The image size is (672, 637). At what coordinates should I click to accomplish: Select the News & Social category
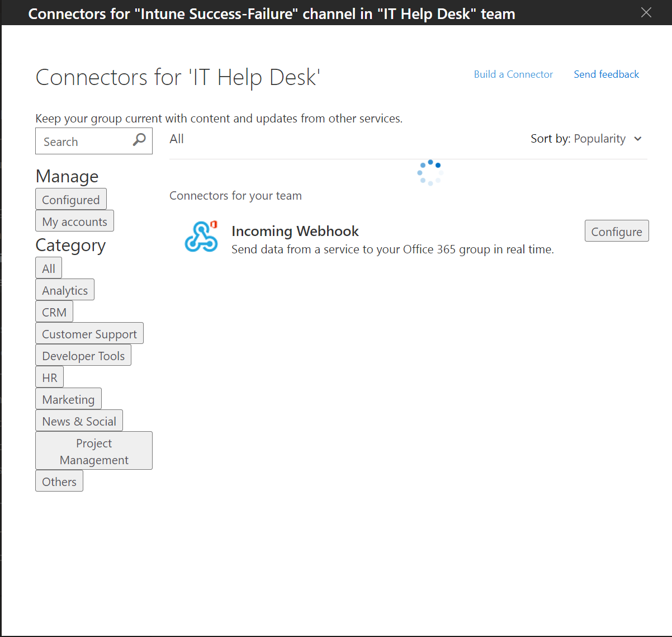point(79,421)
